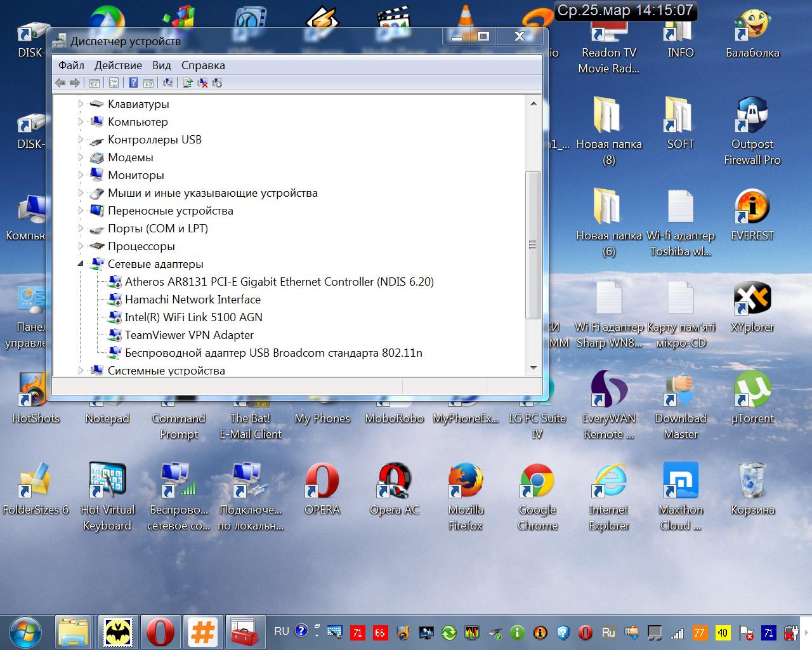Open the Properties toolbar icon
This screenshot has width=812, height=650.
pos(114,83)
